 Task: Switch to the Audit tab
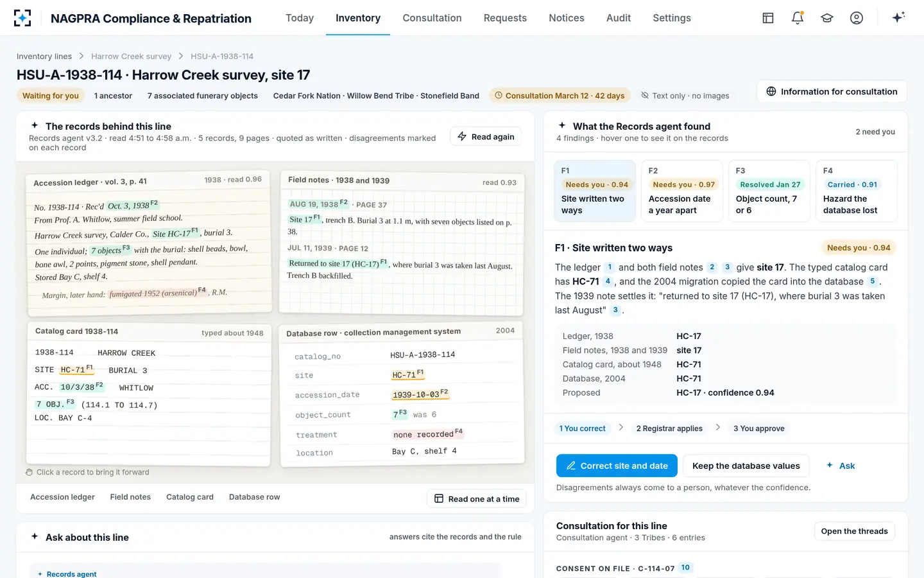[619, 18]
